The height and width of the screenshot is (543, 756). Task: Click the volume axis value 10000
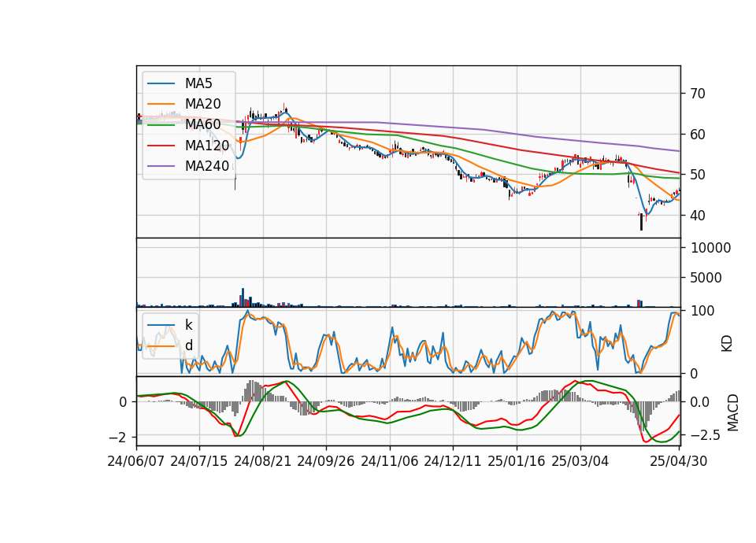[x=710, y=248]
